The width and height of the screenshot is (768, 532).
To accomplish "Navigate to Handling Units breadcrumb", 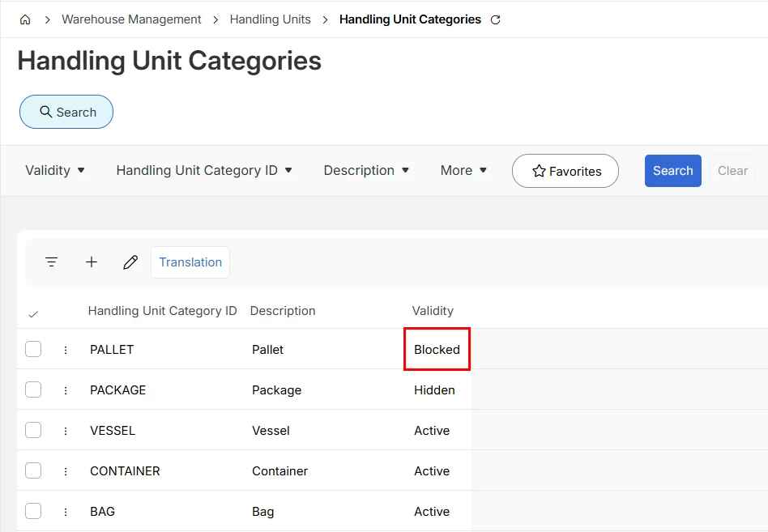I will point(270,19).
